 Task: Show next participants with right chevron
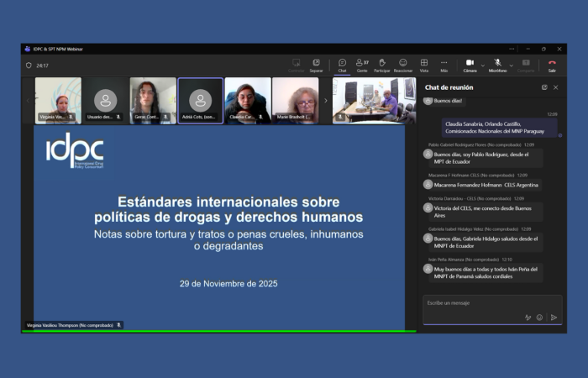pos(326,101)
